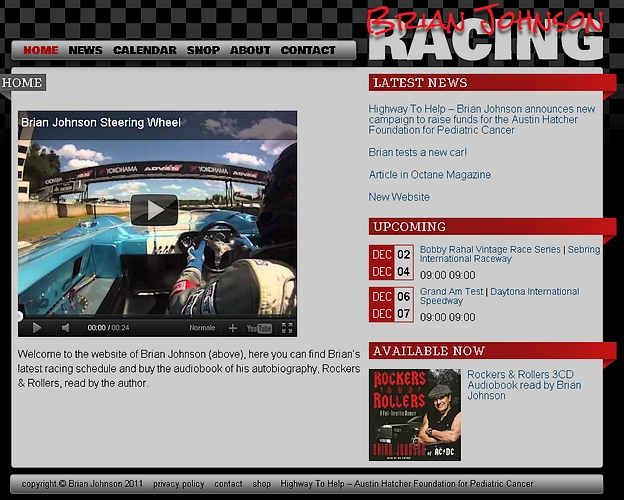Open the SHOP navigation tab

(203, 50)
